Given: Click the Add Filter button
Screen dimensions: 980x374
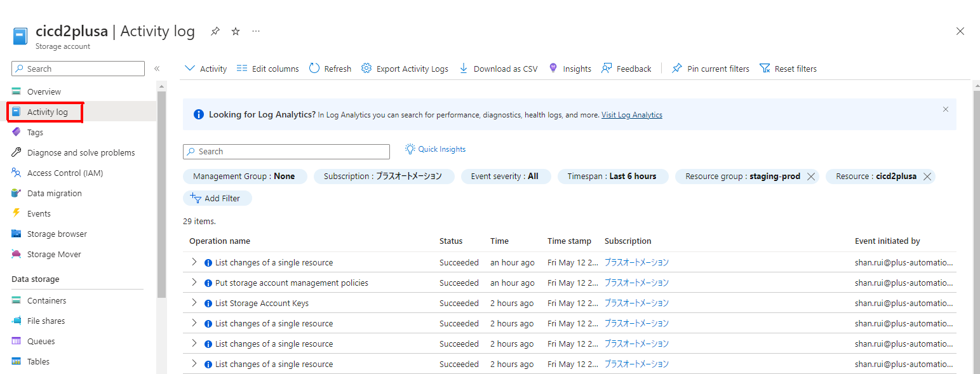Looking at the screenshot, I should pos(217,198).
